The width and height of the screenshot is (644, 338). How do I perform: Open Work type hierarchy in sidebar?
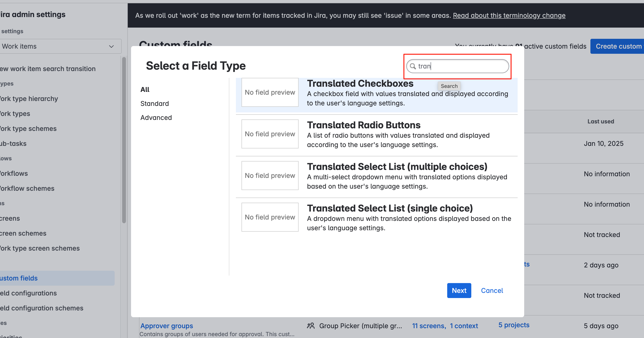click(29, 99)
